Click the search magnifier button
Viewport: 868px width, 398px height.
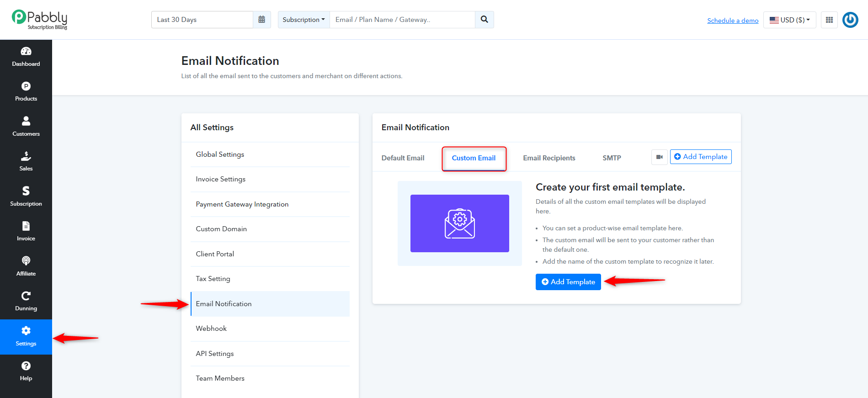[485, 20]
